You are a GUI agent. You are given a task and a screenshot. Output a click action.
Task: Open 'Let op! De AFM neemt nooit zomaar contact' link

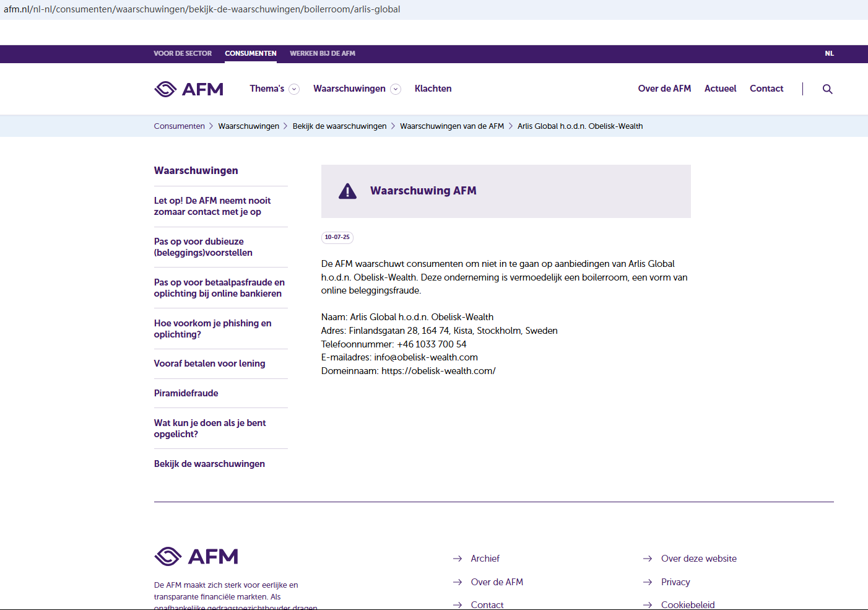pos(212,206)
